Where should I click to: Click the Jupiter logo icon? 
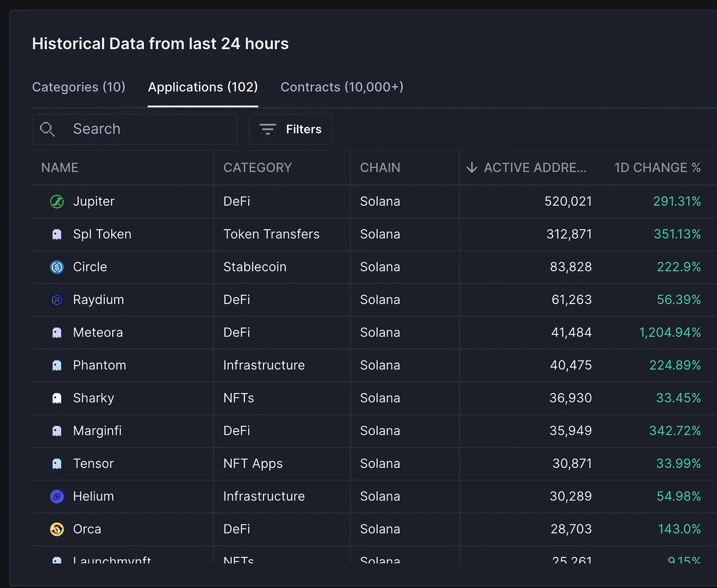pyautogui.click(x=57, y=202)
